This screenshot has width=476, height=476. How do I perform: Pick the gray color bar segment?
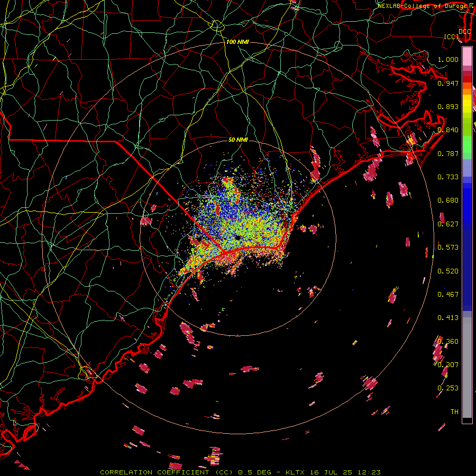(467, 368)
